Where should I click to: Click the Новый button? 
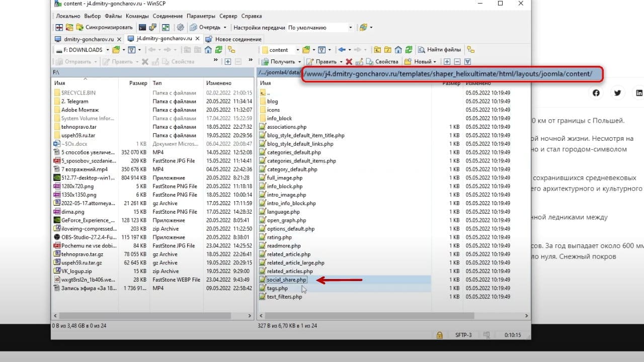[418, 61]
